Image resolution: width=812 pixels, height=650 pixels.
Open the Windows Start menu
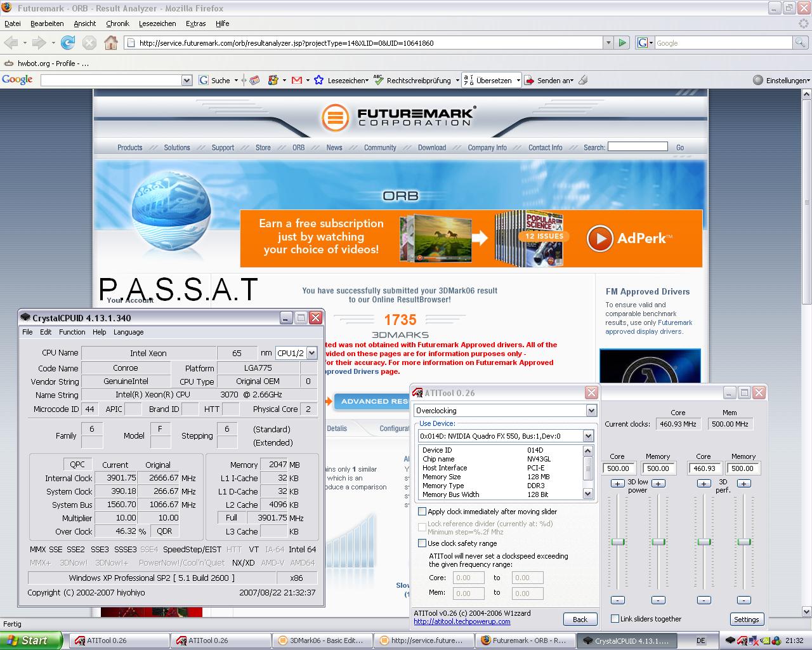pos(31,640)
